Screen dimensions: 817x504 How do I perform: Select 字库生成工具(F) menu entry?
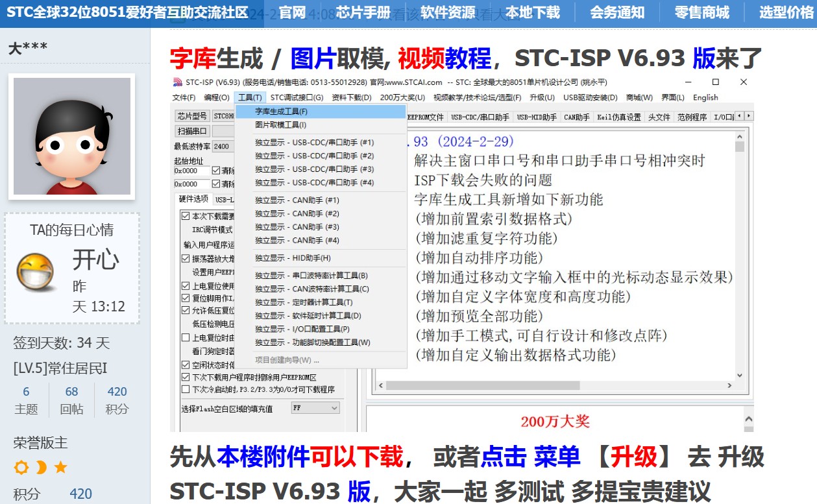(x=321, y=112)
